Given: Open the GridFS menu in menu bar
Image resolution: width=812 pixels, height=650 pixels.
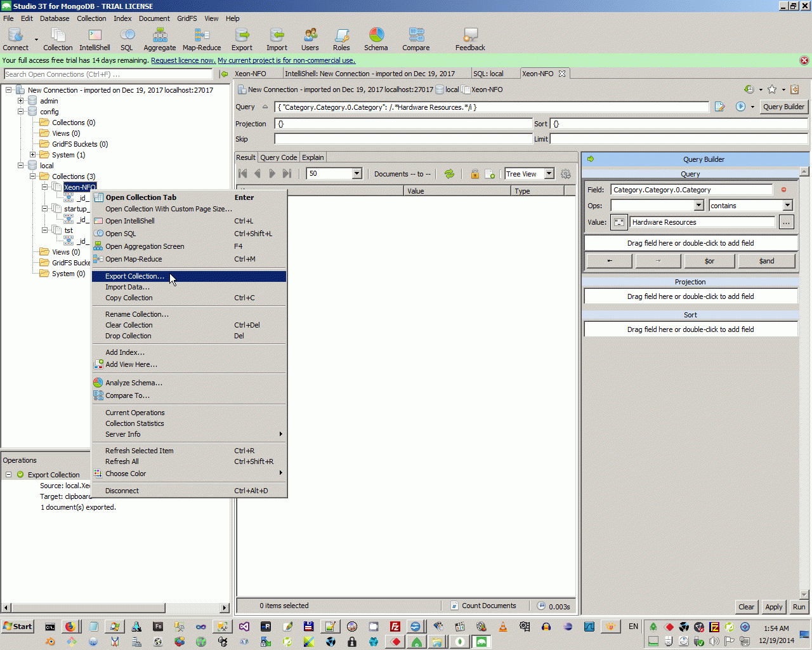Looking at the screenshot, I should pyautogui.click(x=187, y=18).
